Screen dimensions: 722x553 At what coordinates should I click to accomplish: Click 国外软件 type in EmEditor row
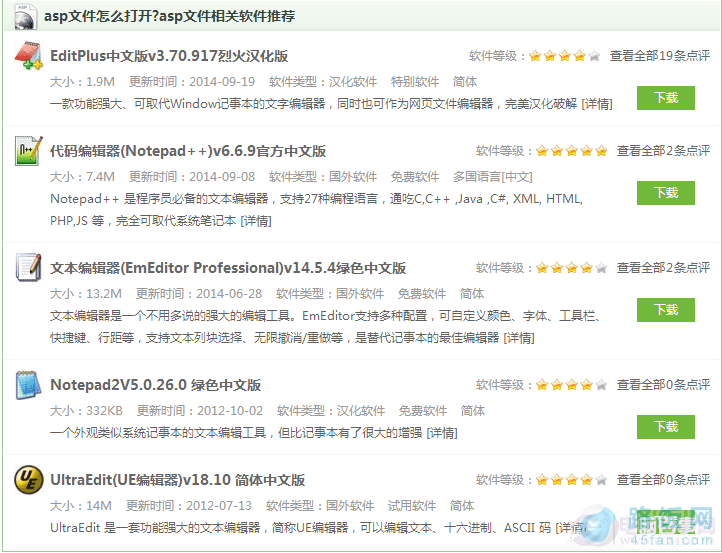pyautogui.click(x=360, y=293)
